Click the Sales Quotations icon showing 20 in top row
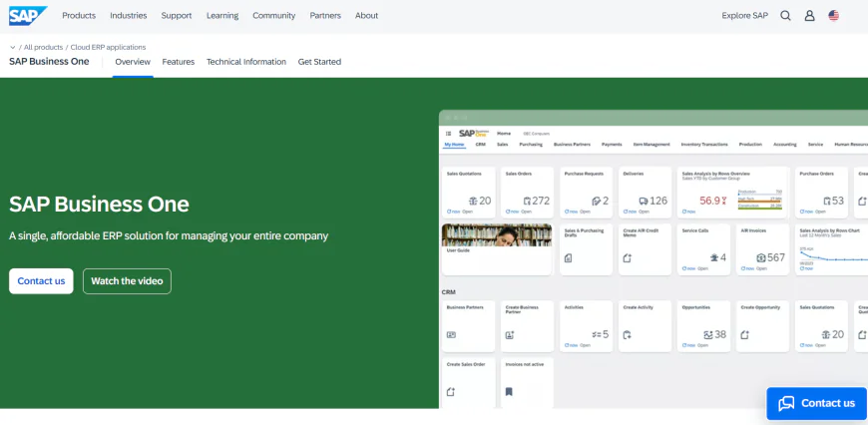The height and width of the screenshot is (425, 868). tap(473, 201)
